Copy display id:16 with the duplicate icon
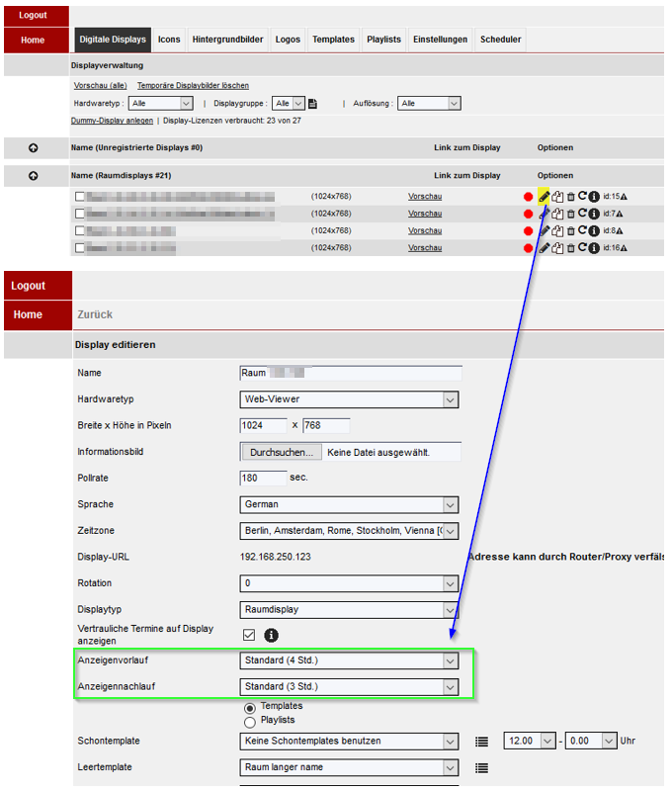The height and width of the screenshot is (791, 672). click(557, 248)
